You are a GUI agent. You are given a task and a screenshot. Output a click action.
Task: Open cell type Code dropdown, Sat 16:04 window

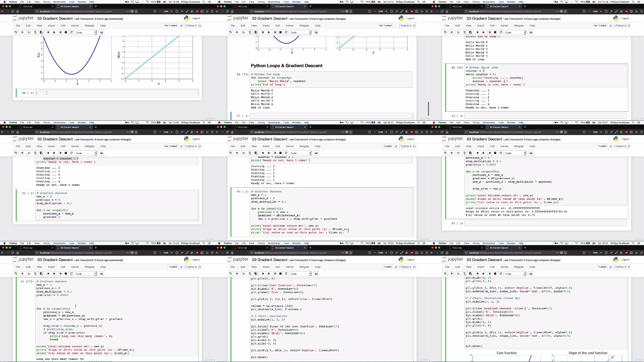515,274
